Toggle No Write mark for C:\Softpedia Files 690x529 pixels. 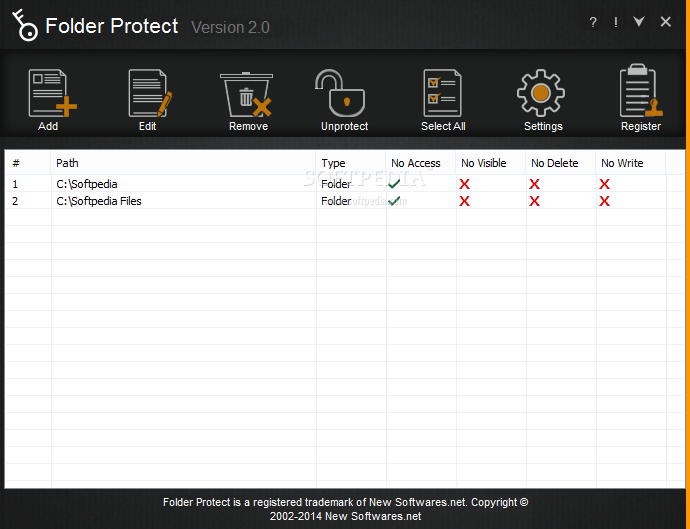coord(604,201)
